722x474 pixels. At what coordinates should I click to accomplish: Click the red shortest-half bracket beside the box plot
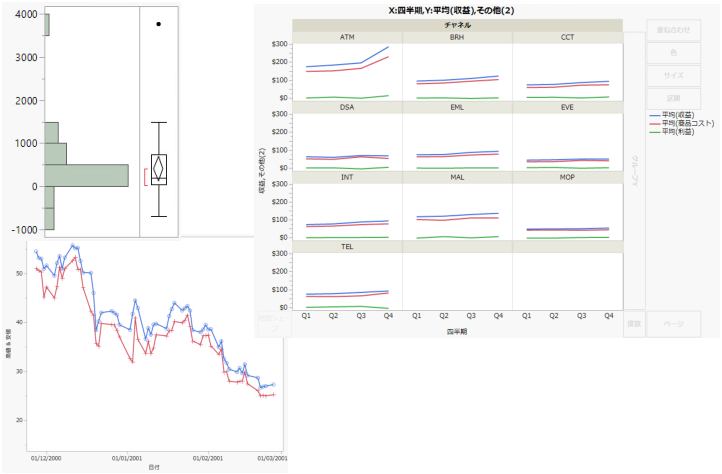[146, 177]
